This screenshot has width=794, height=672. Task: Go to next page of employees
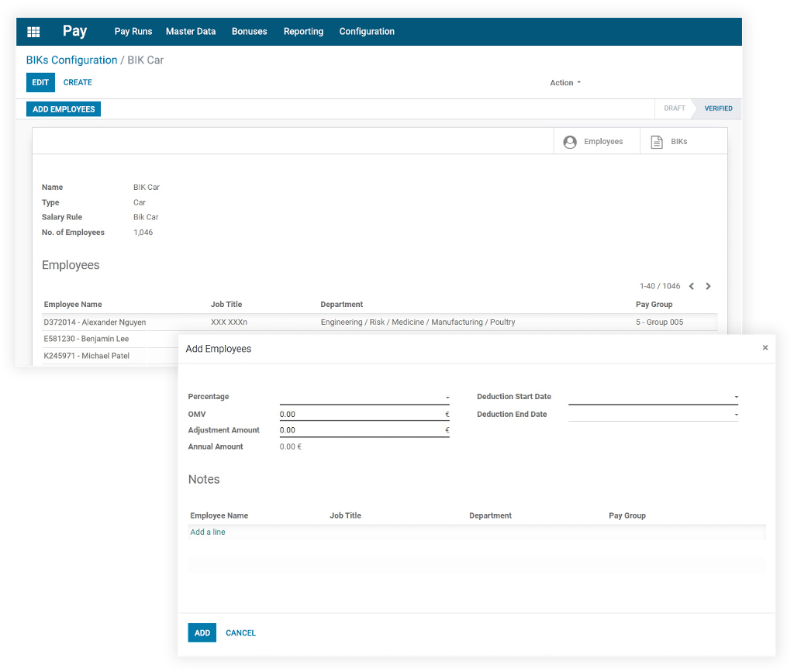tap(708, 287)
